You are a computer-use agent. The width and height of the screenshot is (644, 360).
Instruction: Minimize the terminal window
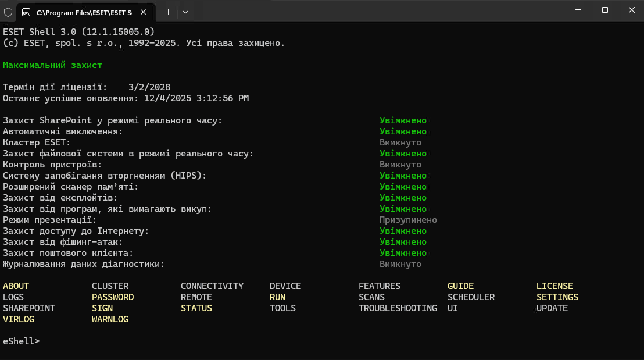click(x=578, y=10)
